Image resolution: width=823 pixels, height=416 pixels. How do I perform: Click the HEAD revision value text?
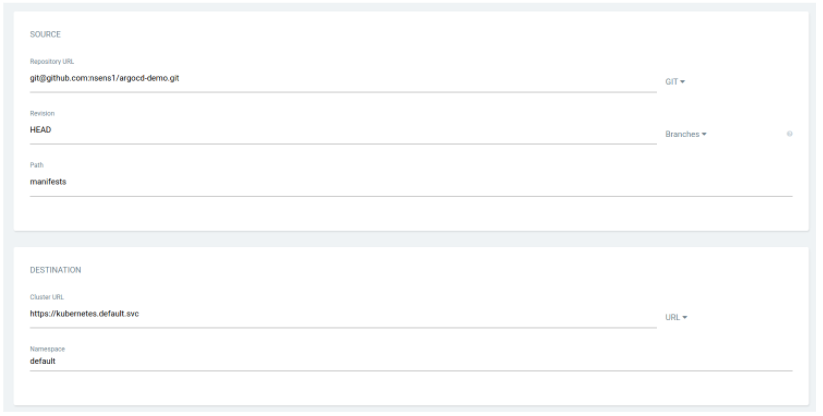pyautogui.click(x=41, y=130)
